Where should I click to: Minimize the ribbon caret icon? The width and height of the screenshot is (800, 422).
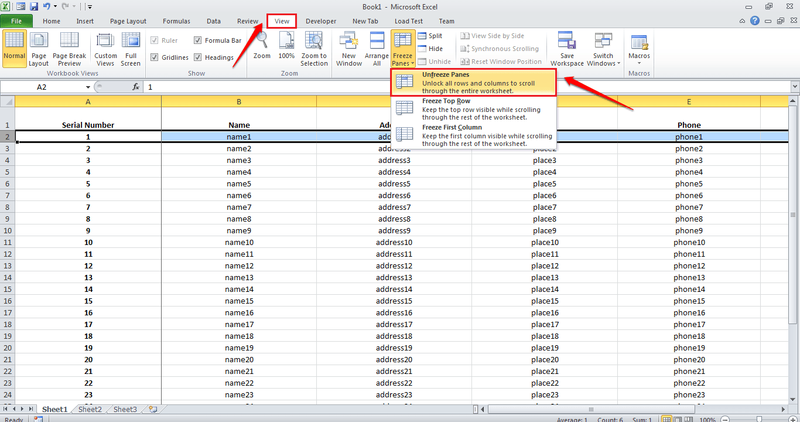click(742, 21)
